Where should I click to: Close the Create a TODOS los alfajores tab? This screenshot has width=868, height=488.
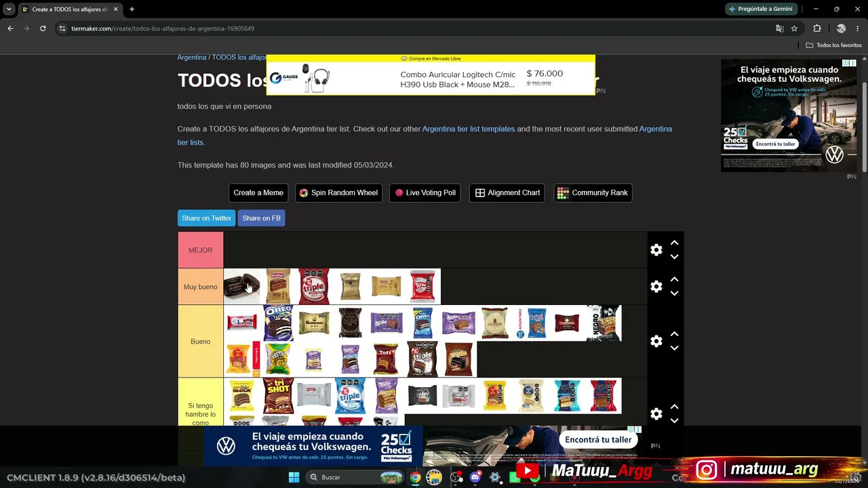(115, 9)
